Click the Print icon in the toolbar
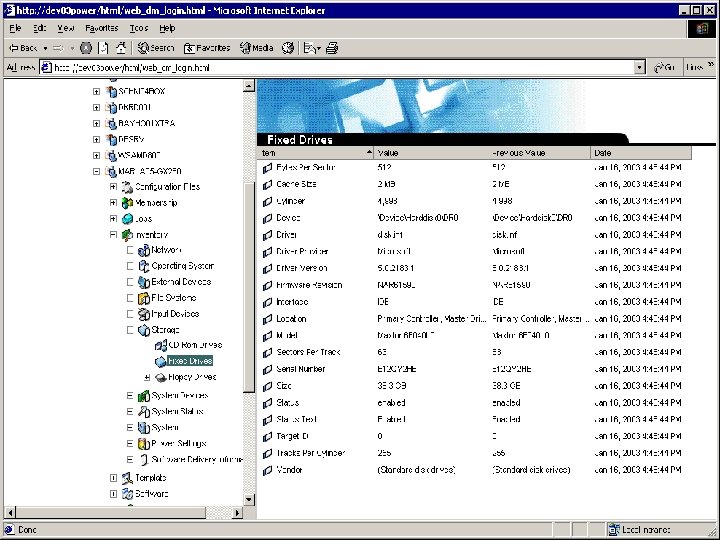Image resolution: width=720 pixels, height=540 pixels. (x=332, y=48)
